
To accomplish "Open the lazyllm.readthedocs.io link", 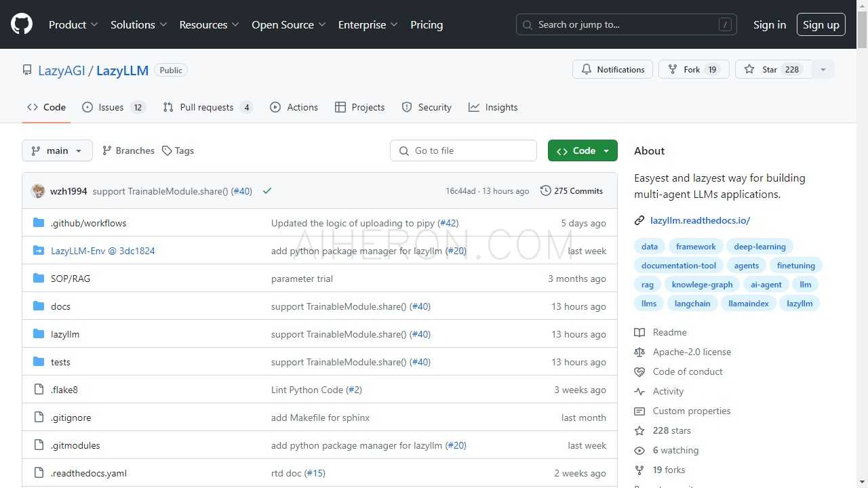I will click(700, 220).
